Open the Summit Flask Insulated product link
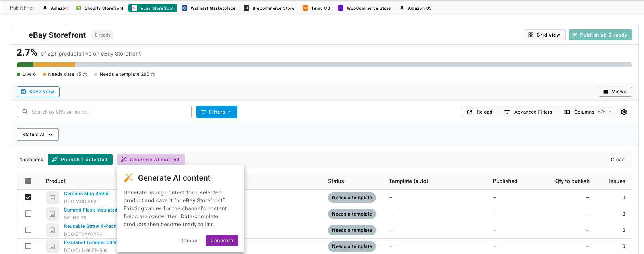The width and height of the screenshot is (644, 254). click(91, 210)
